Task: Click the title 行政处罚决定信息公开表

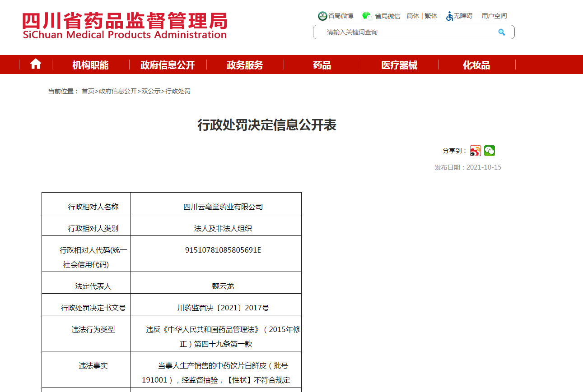Action: 267,125
